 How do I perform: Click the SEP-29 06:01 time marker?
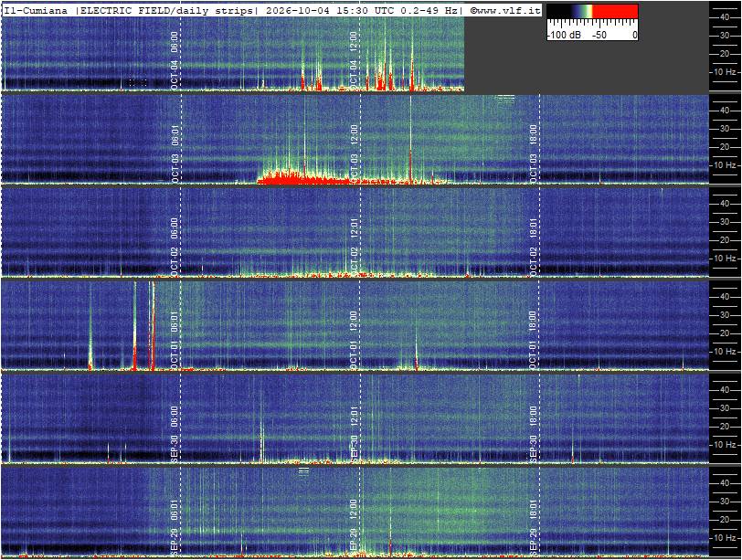coord(175,527)
